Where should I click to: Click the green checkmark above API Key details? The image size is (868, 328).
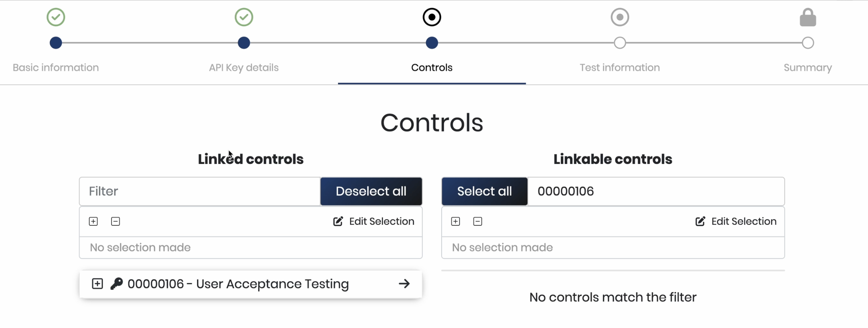click(244, 17)
